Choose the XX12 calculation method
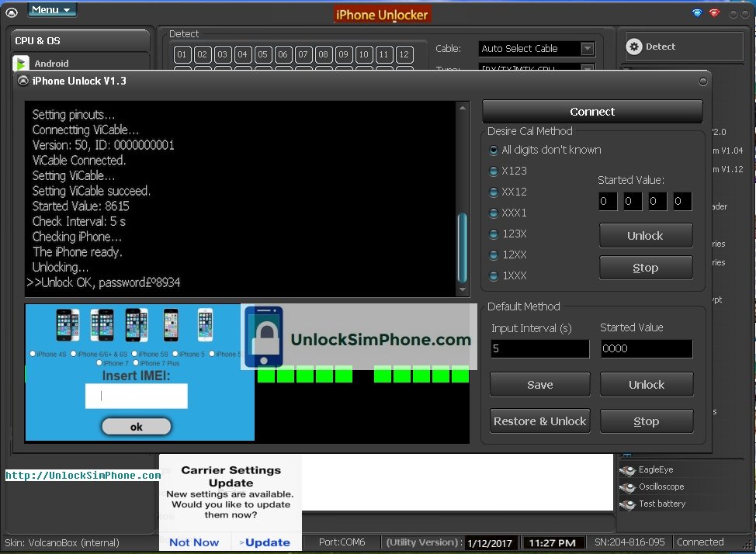This screenshot has height=554, width=756. coord(494,192)
